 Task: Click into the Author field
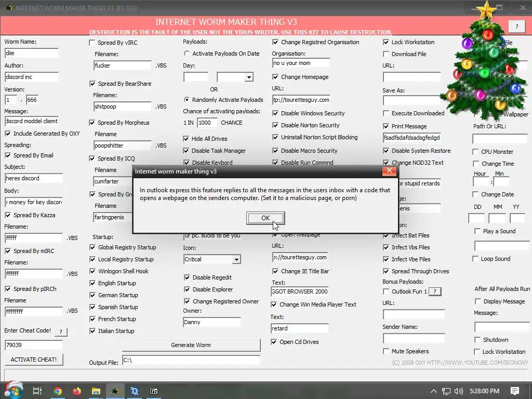pyautogui.click(x=32, y=77)
